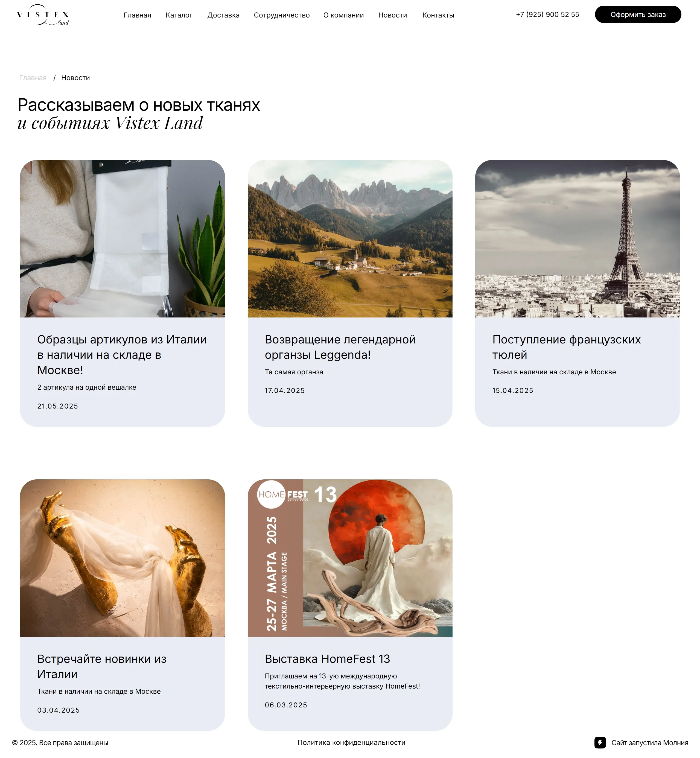Click the HomeFest 13 poster image
The height and width of the screenshot is (758, 700).
(350, 558)
